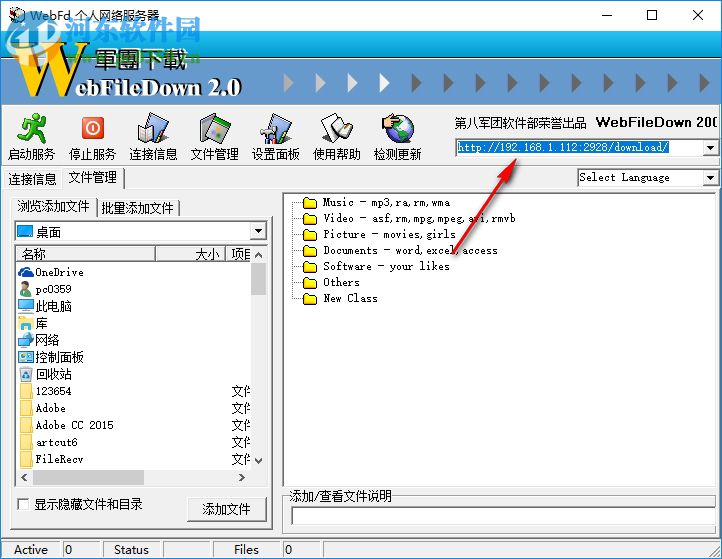This screenshot has height=559, width=722.
Task: Switch to the 批量添加文件 tab
Action: coord(138,208)
